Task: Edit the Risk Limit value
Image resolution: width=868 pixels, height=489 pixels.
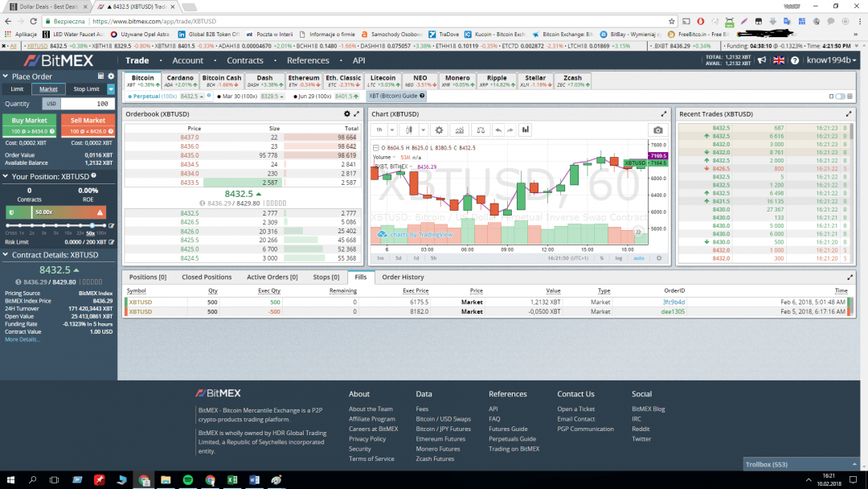Action: pos(111,242)
